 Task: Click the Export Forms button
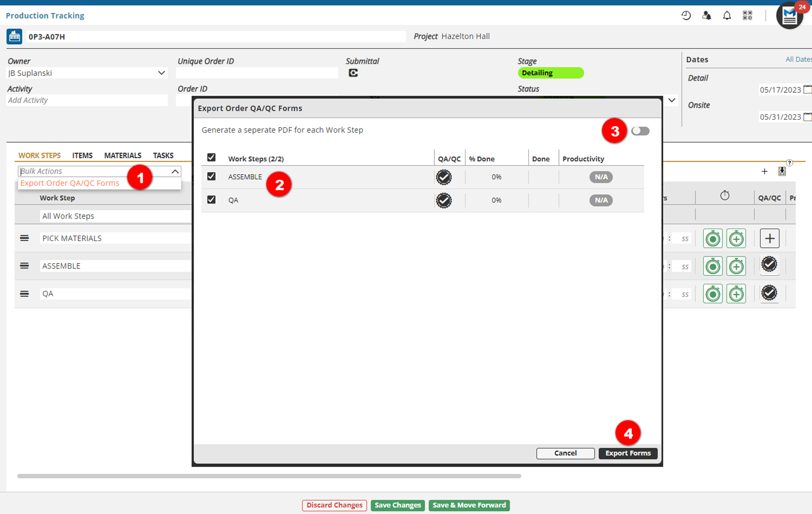coord(628,453)
